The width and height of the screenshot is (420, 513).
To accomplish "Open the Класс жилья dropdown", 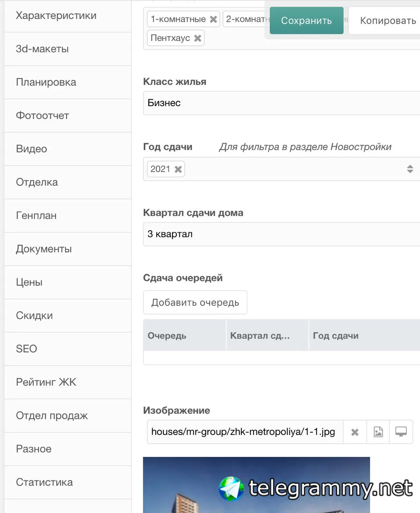I will click(x=281, y=103).
